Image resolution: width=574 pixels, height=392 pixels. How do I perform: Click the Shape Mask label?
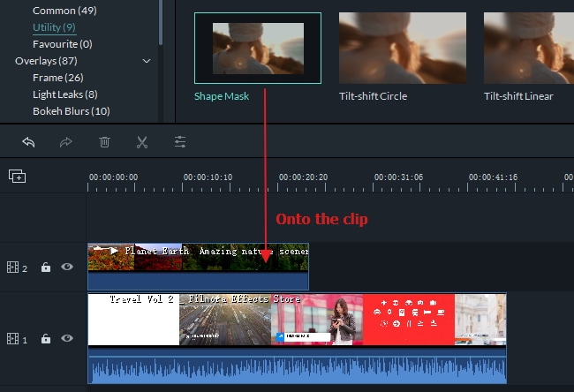tap(222, 96)
